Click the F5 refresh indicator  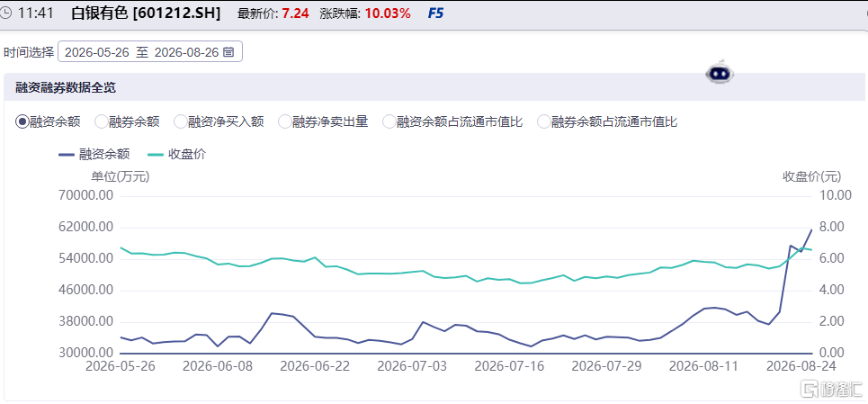tap(435, 13)
